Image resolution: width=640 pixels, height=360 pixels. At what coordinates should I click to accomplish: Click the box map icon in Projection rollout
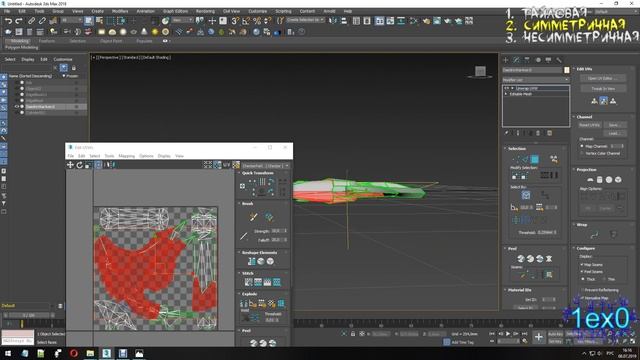point(618,180)
